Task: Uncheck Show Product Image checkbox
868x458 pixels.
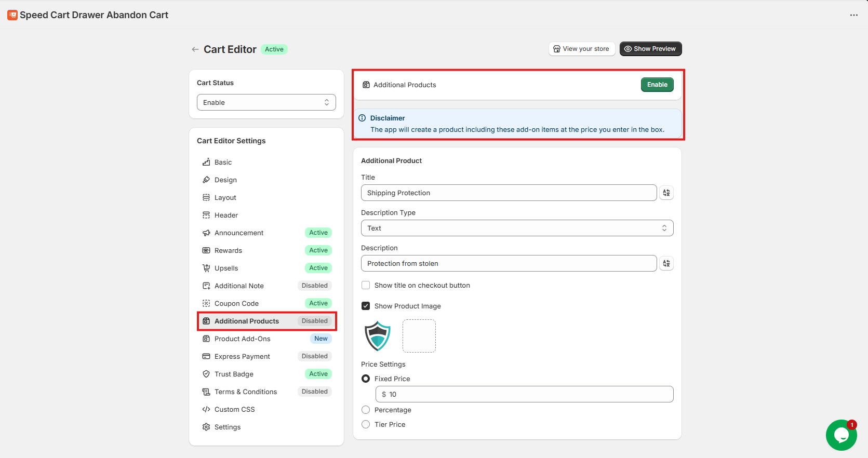Action: 366,306
